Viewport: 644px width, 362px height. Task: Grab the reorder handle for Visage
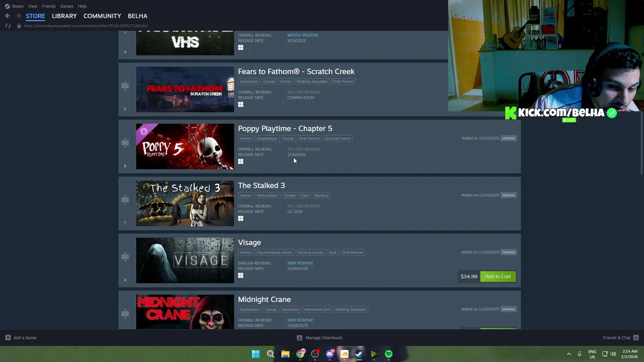[x=125, y=257]
